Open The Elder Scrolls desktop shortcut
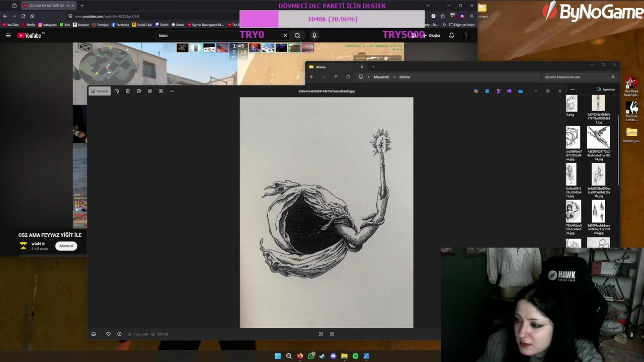The image size is (644, 362). (631, 111)
